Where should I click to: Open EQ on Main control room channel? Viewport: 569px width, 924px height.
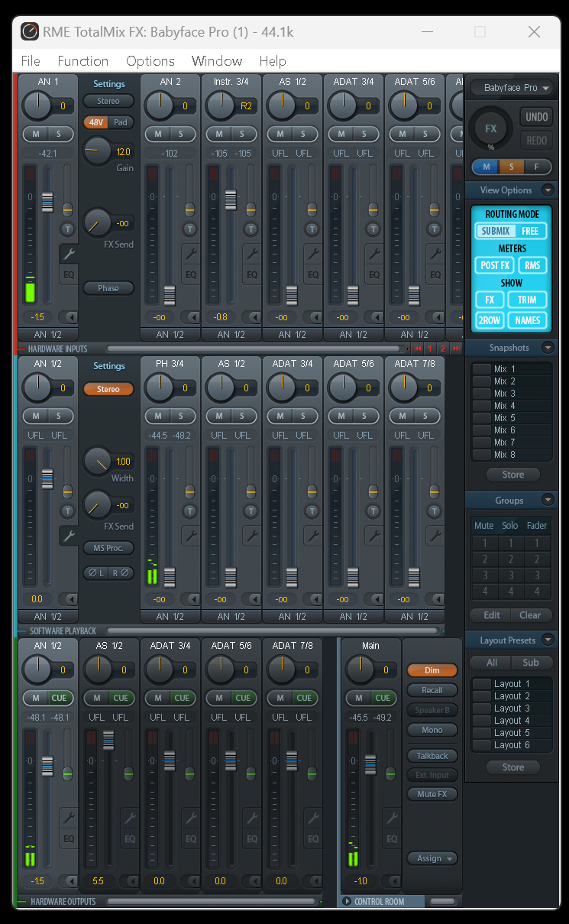(392, 838)
